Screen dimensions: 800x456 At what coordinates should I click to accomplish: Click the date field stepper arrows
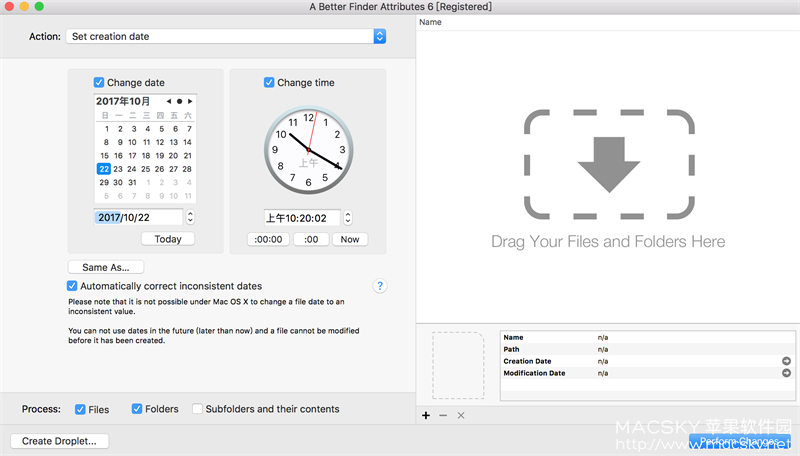tap(190, 217)
